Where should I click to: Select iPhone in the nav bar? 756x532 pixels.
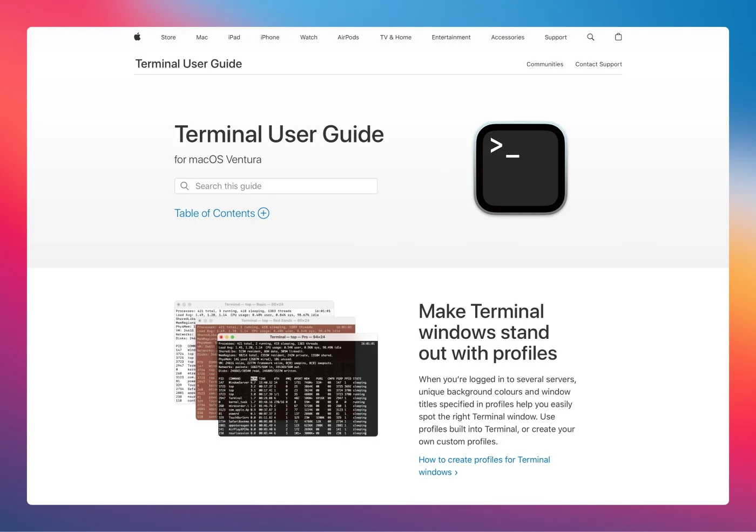270,37
